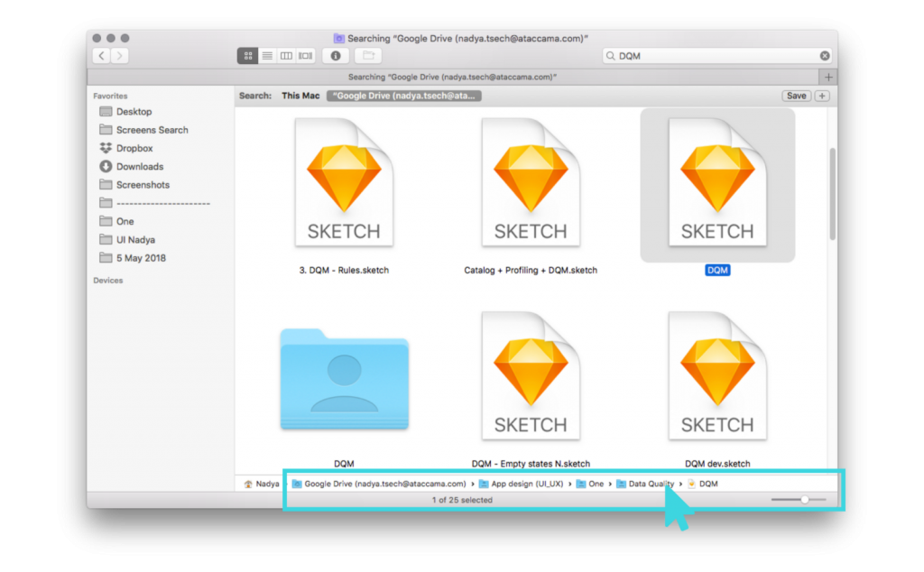Image resolution: width=924 pixels, height=572 pixels.
Task: Click the Get Info toolbar button
Action: point(336,56)
